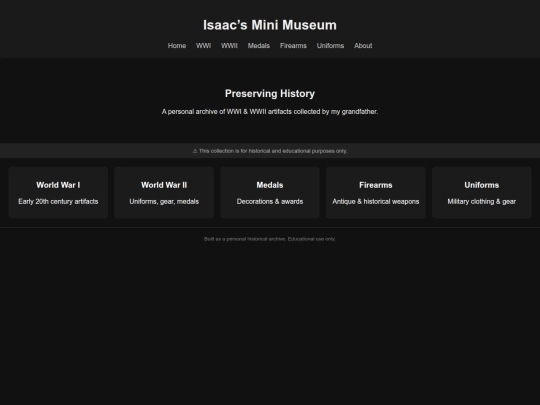The image size is (540, 405).
Task: Click the footer 'Built as a personal historical archive' text
Action: point(245,239)
